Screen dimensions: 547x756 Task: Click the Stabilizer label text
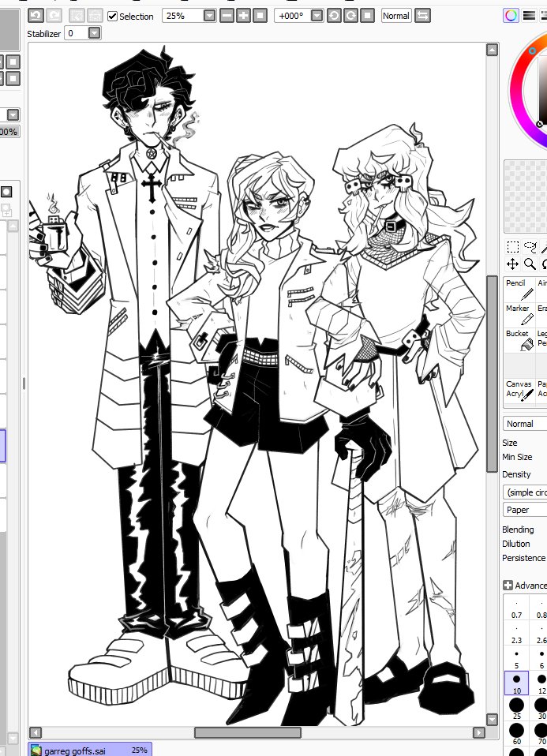[44, 34]
